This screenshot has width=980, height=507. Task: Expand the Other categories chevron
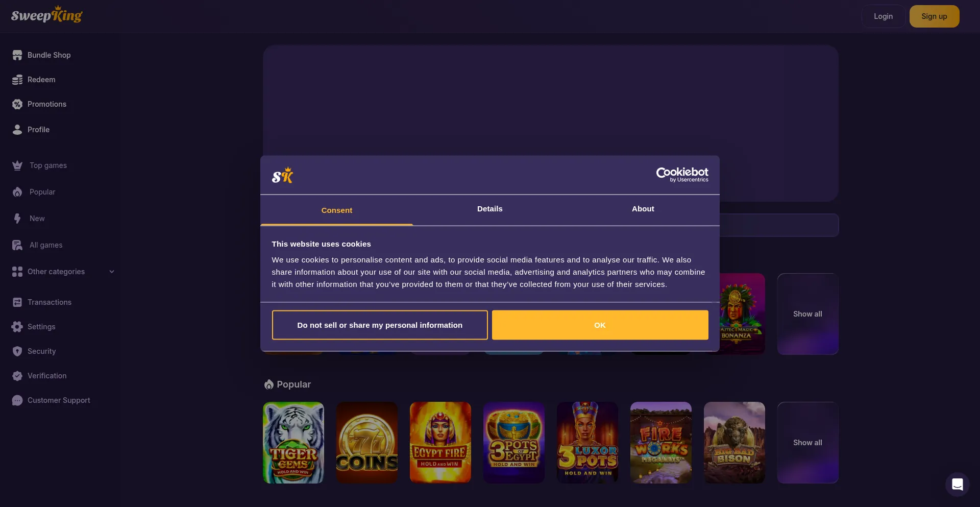pos(112,272)
